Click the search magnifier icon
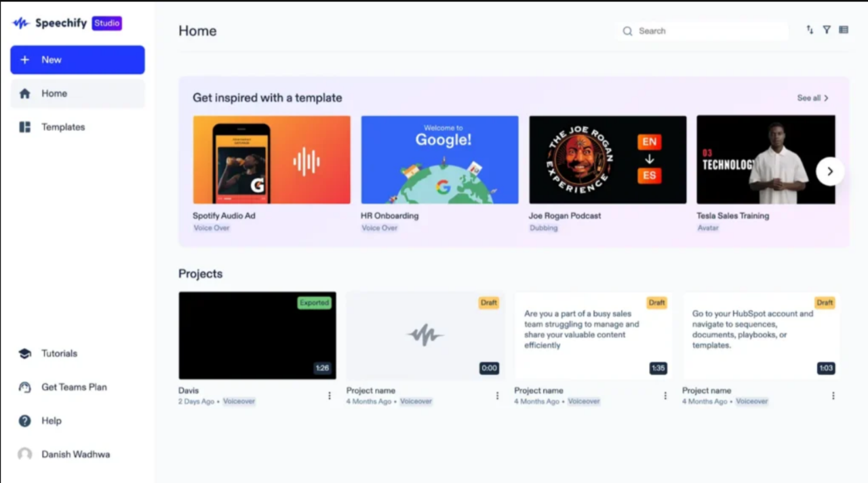 coord(627,31)
